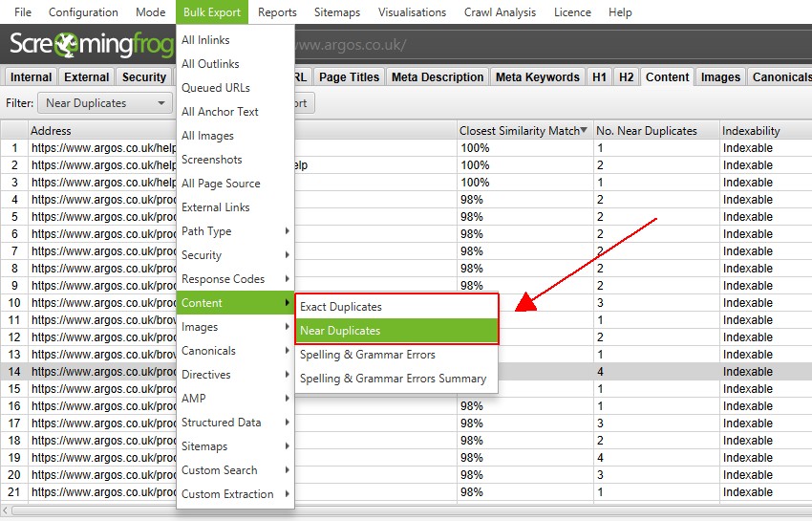Choose Queued URLs in Bulk Export
This screenshot has width=812, height=521.
[235, 88]
